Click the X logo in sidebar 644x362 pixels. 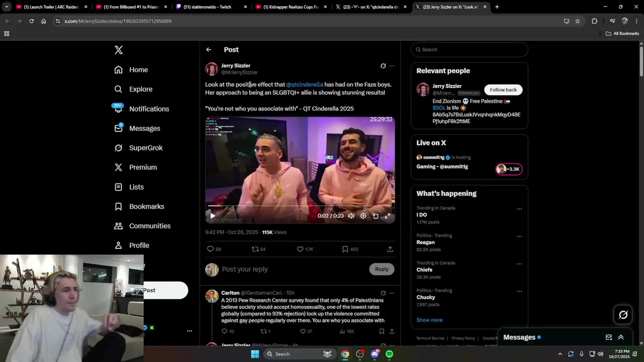pyautogui.click(x=118, y=50)
